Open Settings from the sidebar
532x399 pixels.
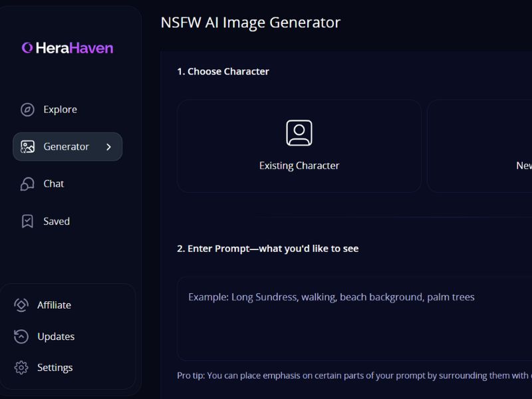tap(55, 368)
